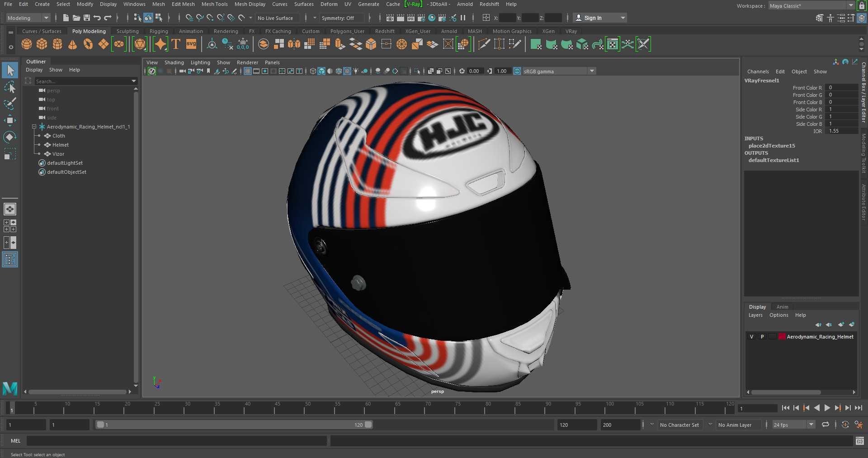Click the Redo arrow icon

(108, 18)
